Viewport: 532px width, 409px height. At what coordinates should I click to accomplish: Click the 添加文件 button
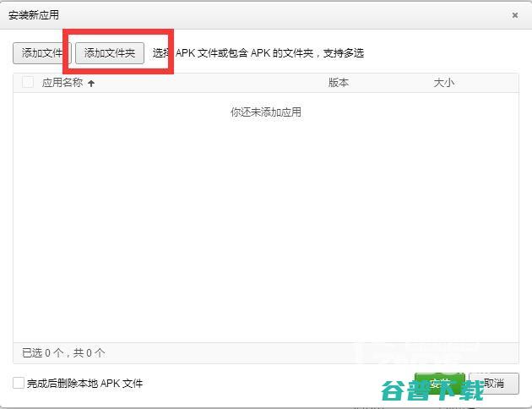coord(41,53)
